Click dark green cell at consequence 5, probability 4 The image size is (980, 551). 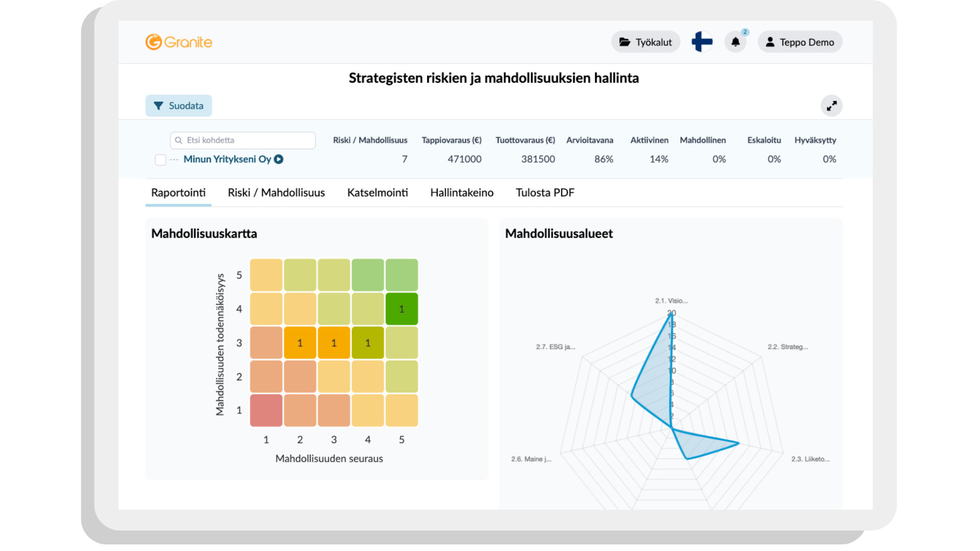coord(402,309)
